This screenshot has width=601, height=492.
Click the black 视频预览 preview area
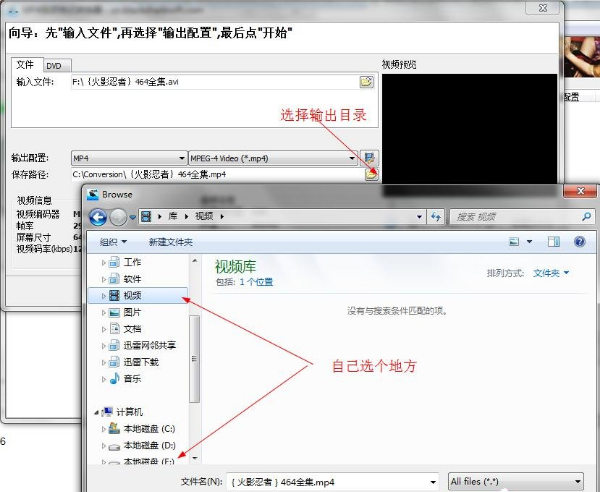point(470,129)
